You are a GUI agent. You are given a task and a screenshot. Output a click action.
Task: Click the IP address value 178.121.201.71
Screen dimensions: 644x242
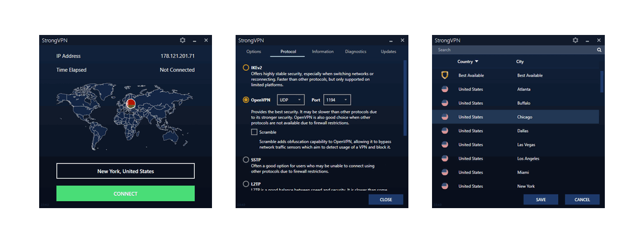tap(177, 56)
